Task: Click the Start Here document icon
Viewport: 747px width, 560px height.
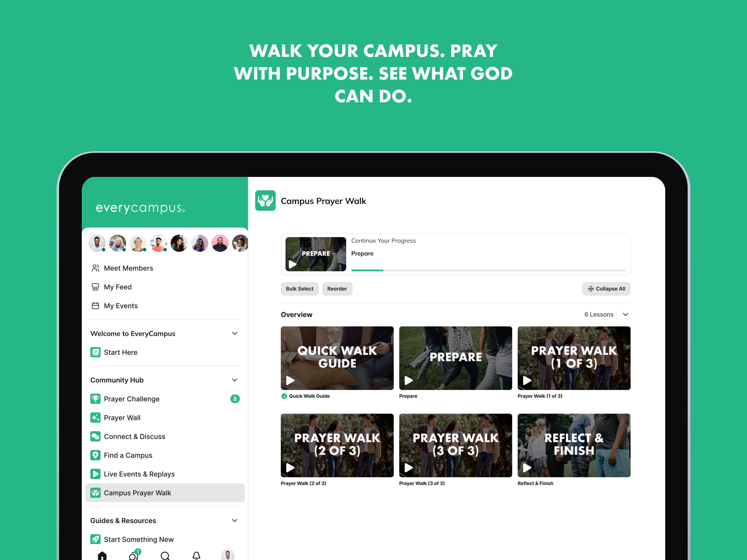Action: pyautogui.click(x=95, y=352)
